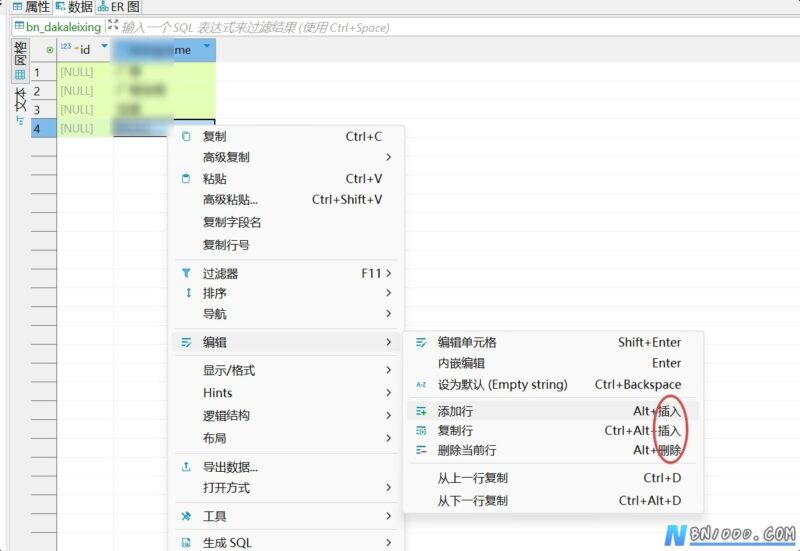Select the 网格 side tab
Screen dimensions: 800x551
[20, 61]
